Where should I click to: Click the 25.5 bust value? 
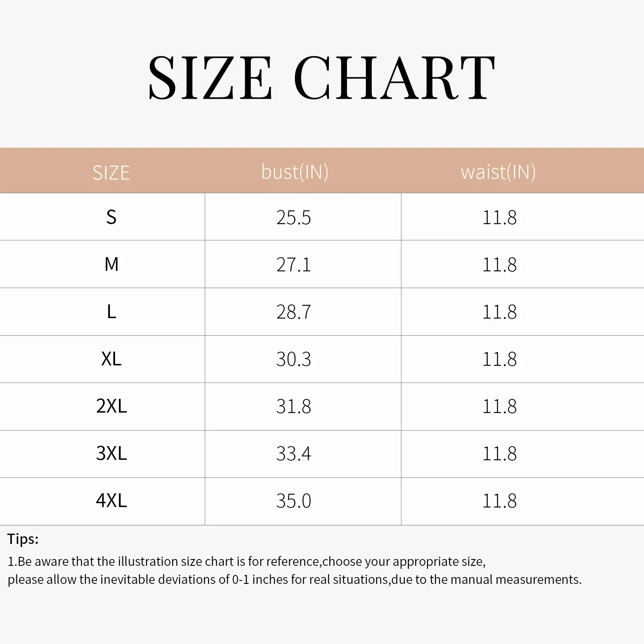(x=294, y=218)
